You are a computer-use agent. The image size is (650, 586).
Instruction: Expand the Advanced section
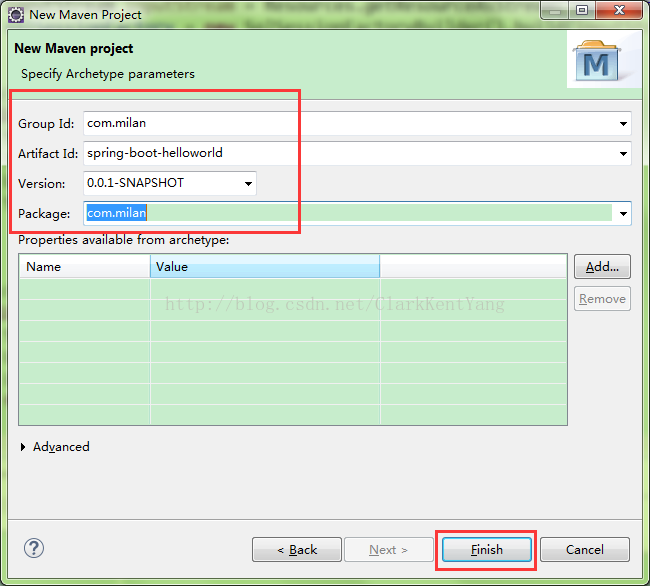tap(23, 447)
